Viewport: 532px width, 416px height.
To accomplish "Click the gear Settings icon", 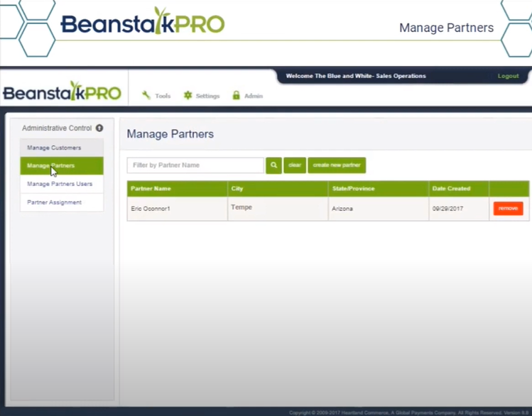I will (x=188, y=95).
